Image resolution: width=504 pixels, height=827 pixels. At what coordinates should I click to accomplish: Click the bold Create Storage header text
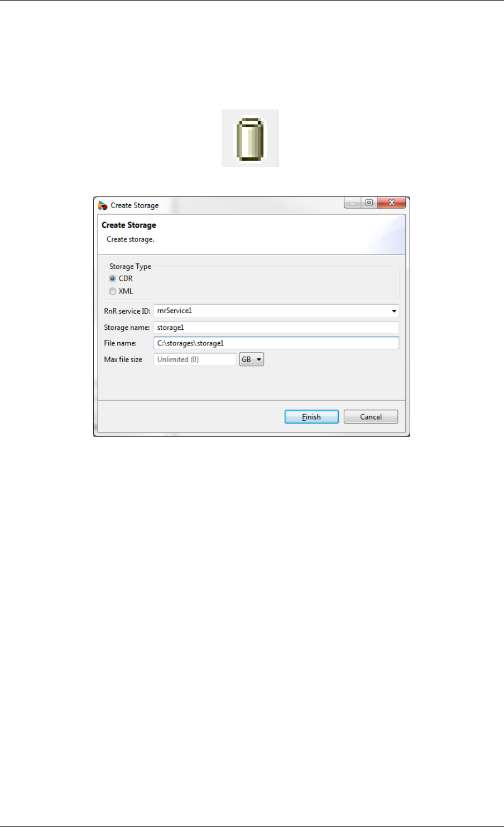[x=129, y=225]
